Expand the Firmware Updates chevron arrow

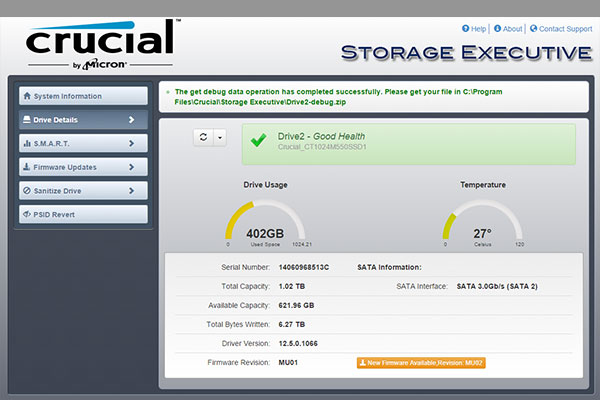click(132, 167)
